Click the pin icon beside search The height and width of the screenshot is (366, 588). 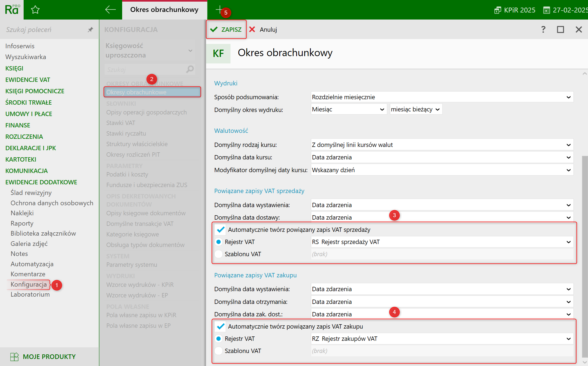point(90,30)
